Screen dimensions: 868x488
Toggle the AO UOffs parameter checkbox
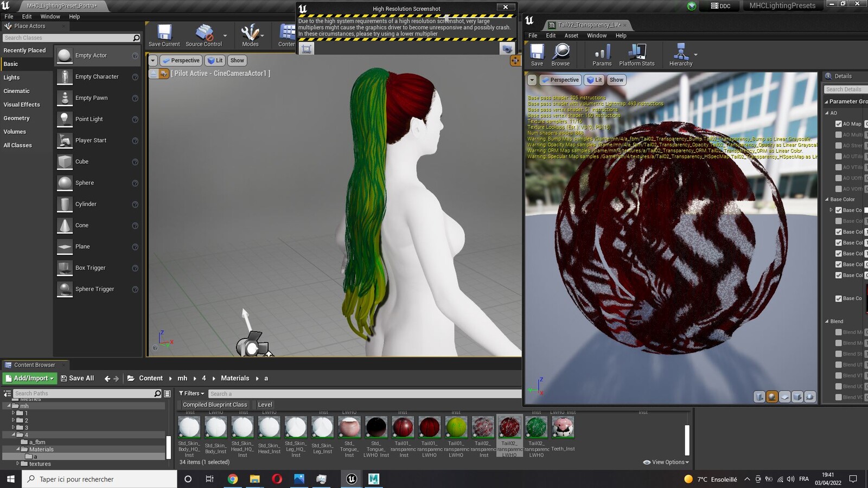pos(839,178)
